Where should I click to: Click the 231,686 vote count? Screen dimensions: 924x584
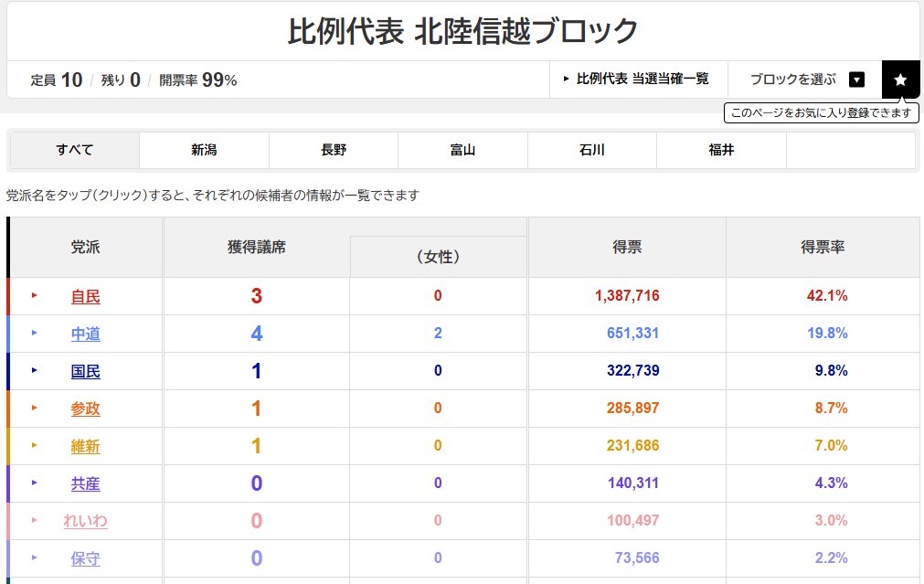pyautogui.click(x=632, y=445)
